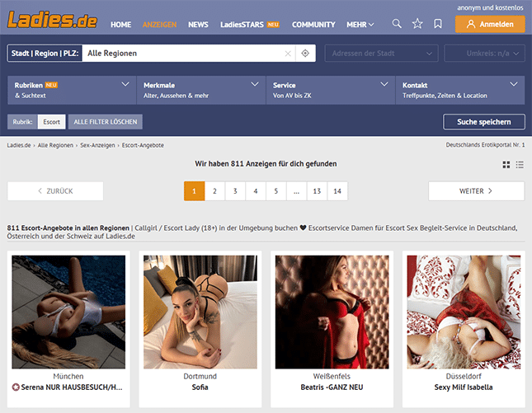Switch to list view layout
This screenshot has height=413, width=532.
(x=520, y=165)
